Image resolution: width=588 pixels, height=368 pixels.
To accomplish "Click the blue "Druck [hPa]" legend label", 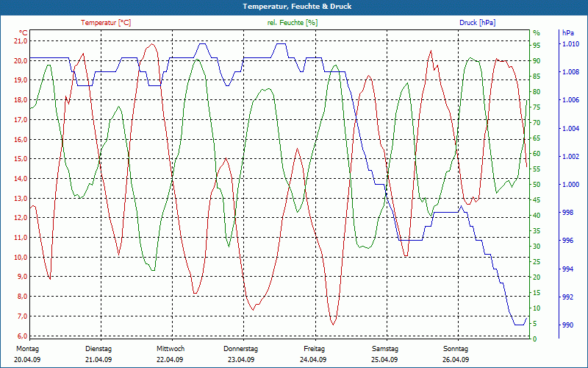I will point(477,23).
